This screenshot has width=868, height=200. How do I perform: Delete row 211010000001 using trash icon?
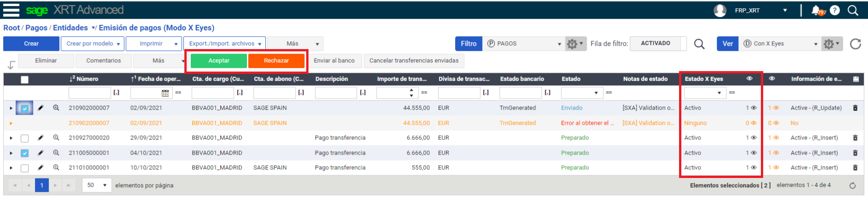[855, 168]
